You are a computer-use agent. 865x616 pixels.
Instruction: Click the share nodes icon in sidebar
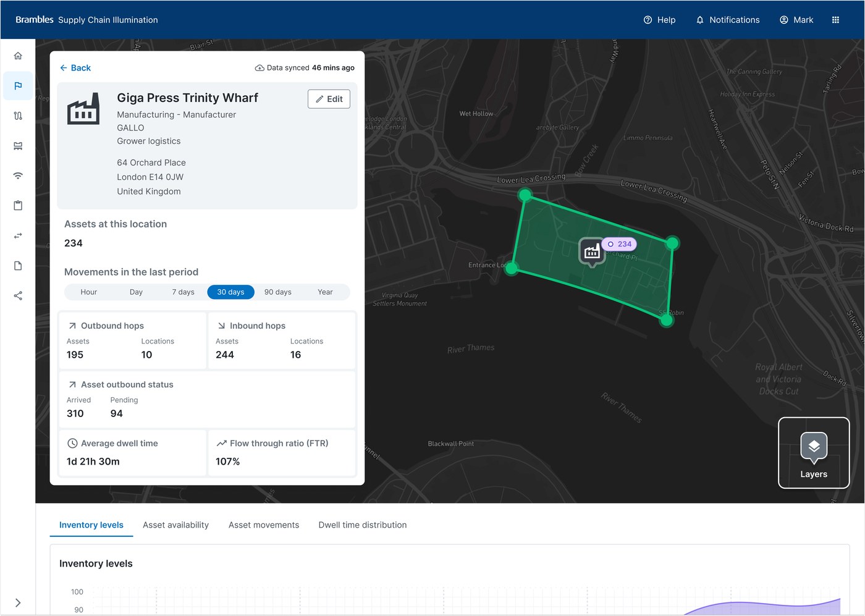(18, 296)
